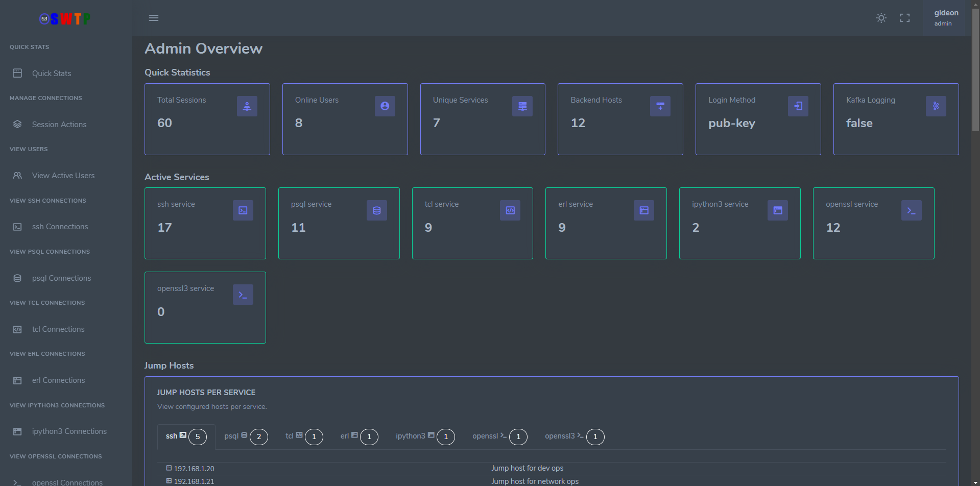Open Session Actions in the sidebar

pos(59,125)
